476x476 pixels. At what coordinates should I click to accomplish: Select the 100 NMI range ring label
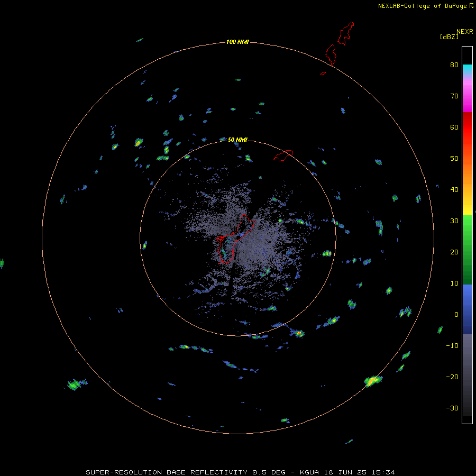click(237, 42)
